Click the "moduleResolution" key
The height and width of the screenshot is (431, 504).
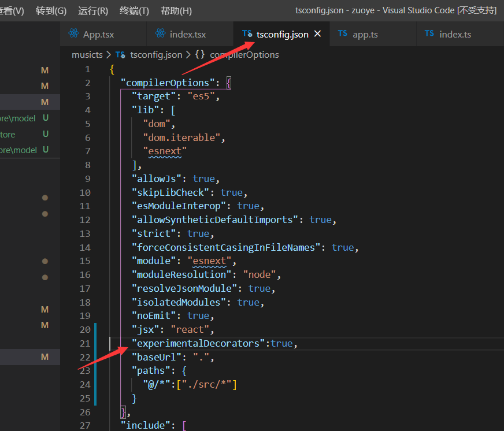click(181, 275)
